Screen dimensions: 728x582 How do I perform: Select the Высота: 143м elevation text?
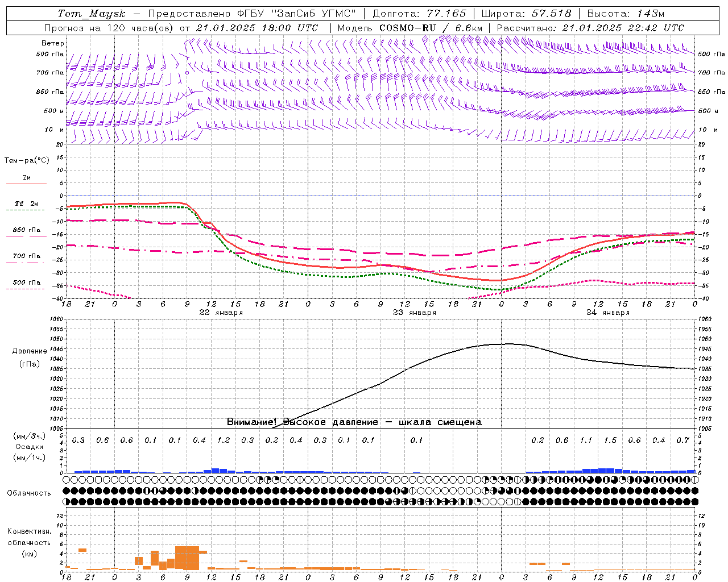point(626,14)
